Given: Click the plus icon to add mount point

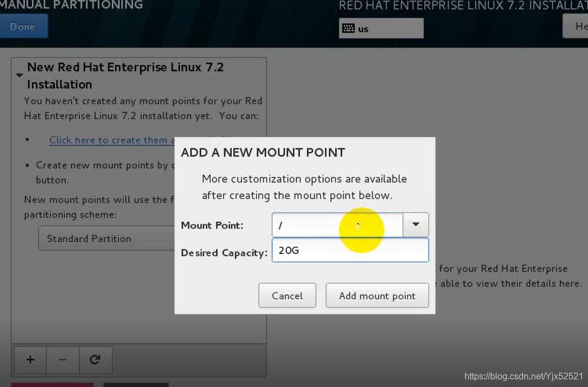Looking at the screenshot, I should [x=30, y=360].
